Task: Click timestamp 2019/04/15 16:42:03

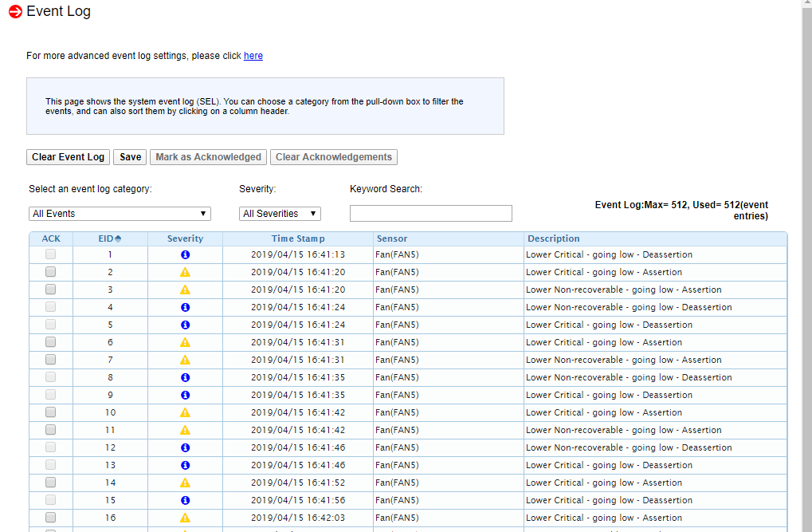Action: pyautogui.click(x=298, y=518)
